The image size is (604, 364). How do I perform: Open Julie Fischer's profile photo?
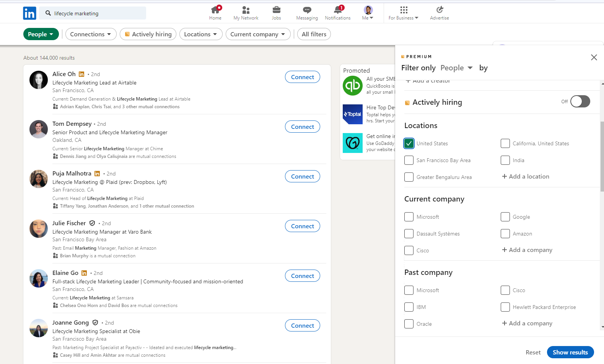[x=39, y=229]
